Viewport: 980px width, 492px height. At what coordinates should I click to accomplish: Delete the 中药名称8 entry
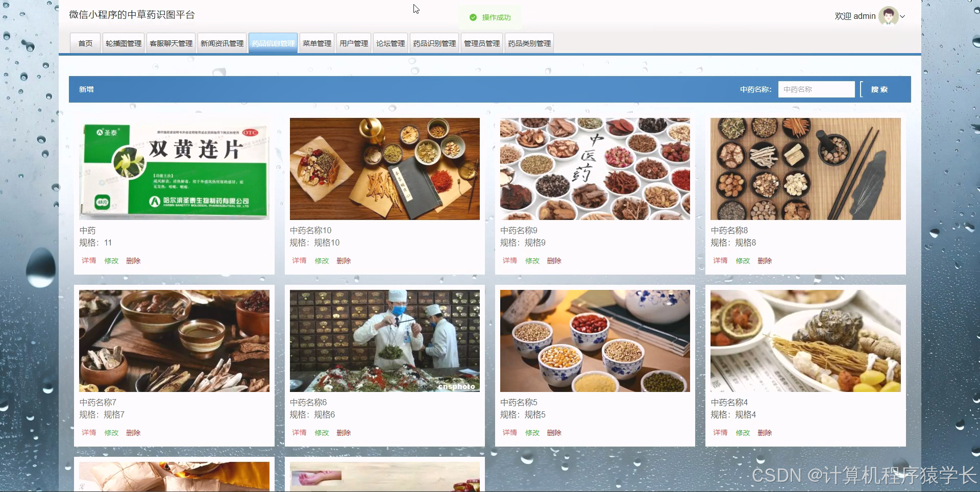point(765,261)
